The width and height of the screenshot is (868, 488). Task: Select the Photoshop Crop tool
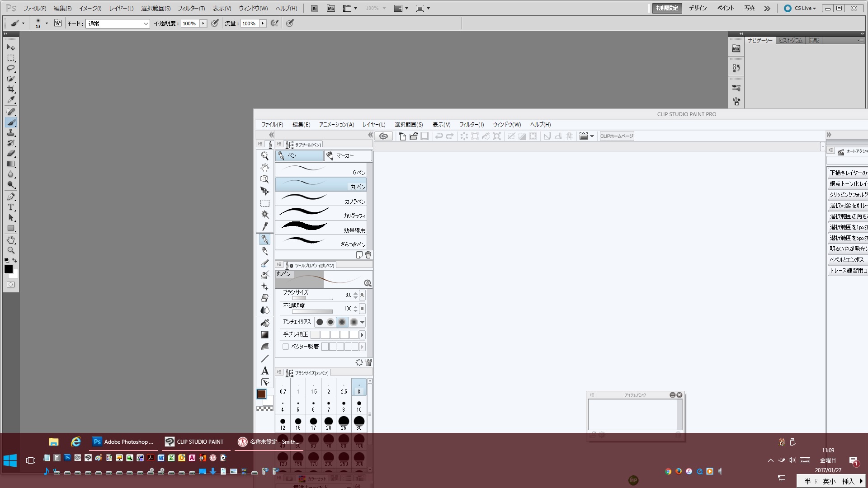[x=11, y=89]
